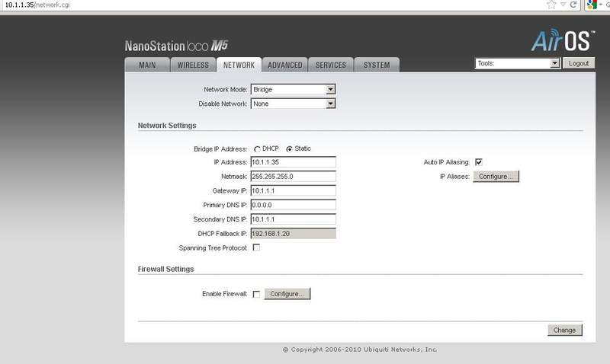This screenshot has height=364, width=610.
Task: Open the MAIN tab
Action: (147, 65)
